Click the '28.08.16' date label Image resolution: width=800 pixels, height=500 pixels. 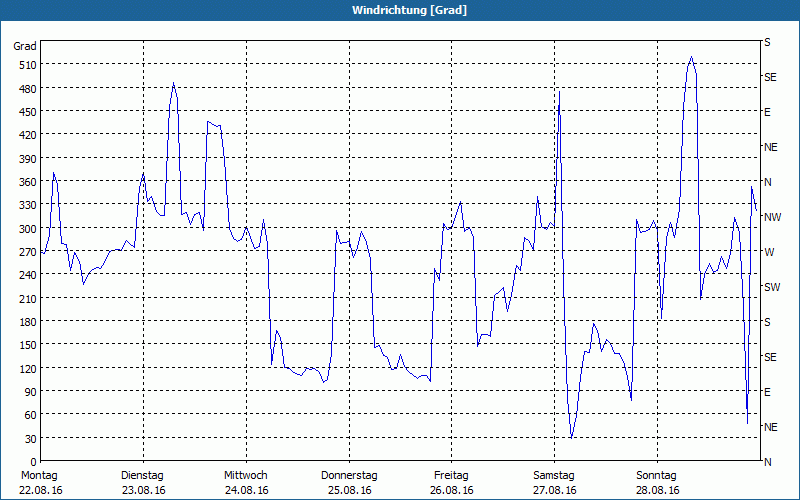(x=658, y=490)
